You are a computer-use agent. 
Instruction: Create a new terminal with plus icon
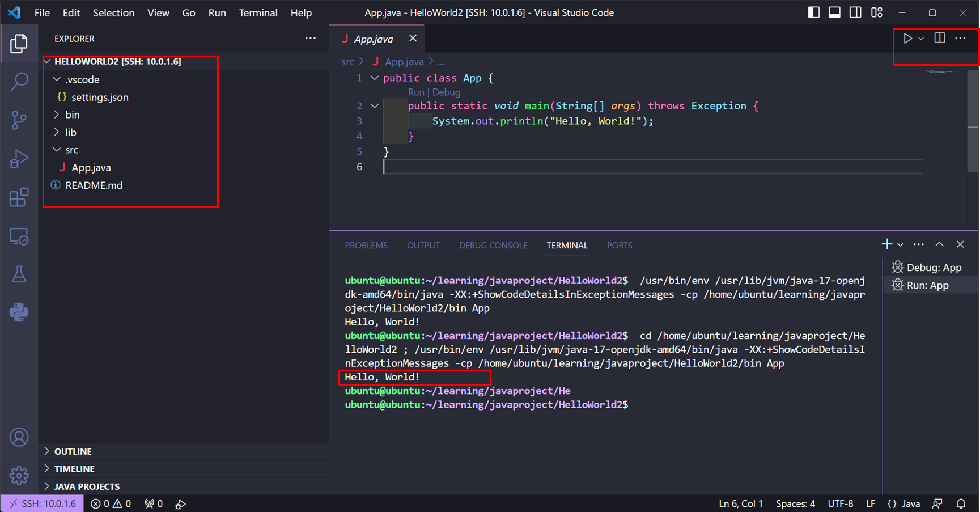point(886,244)
